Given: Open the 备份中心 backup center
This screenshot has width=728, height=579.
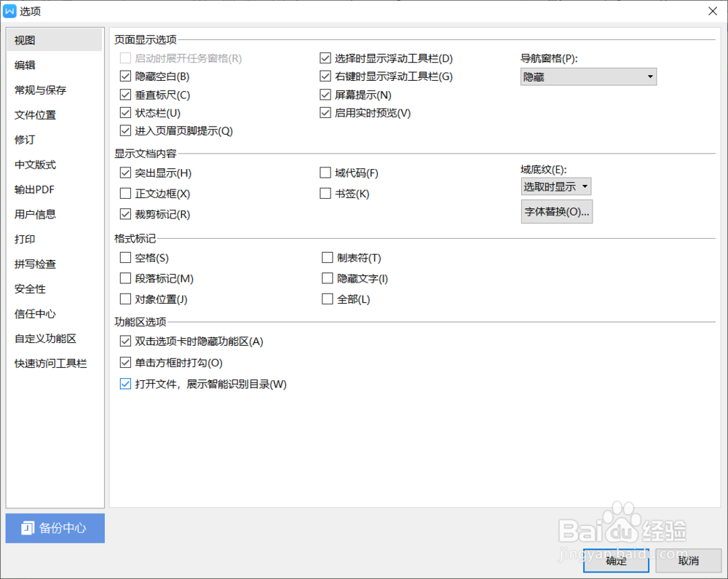Looking at the screenshot, I should [55, 528].
